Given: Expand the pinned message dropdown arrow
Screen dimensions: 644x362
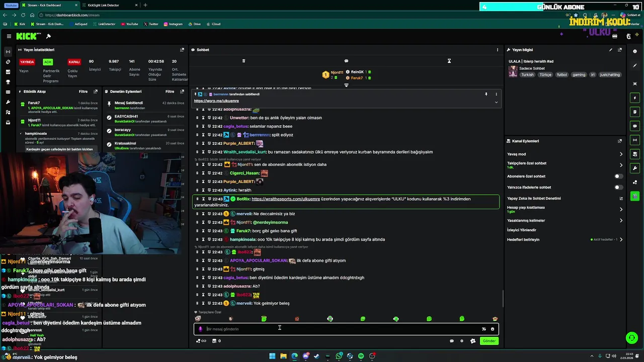Looking at the screenshot, I should [496, 102].
